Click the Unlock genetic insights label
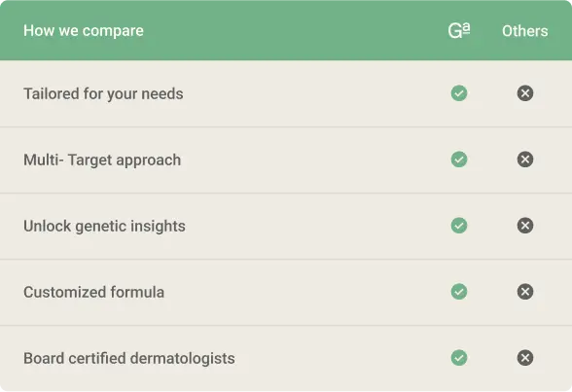The width and height of the screenshot is (572, 392). click(104, 226)
